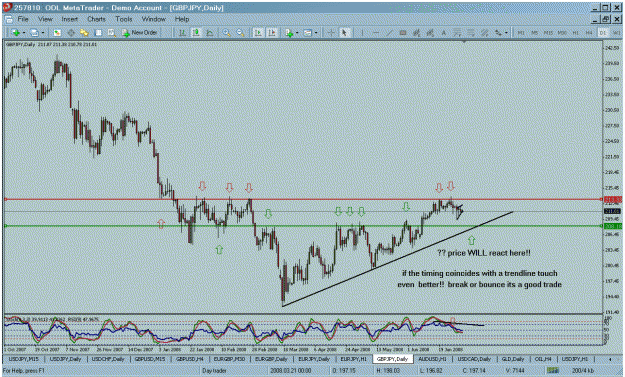Image resolution: width=625 pixels, height=377 pixels.
Task: Expand the Templates dropdown arrow
Action: pyautogui.click(x=316, y=33)
